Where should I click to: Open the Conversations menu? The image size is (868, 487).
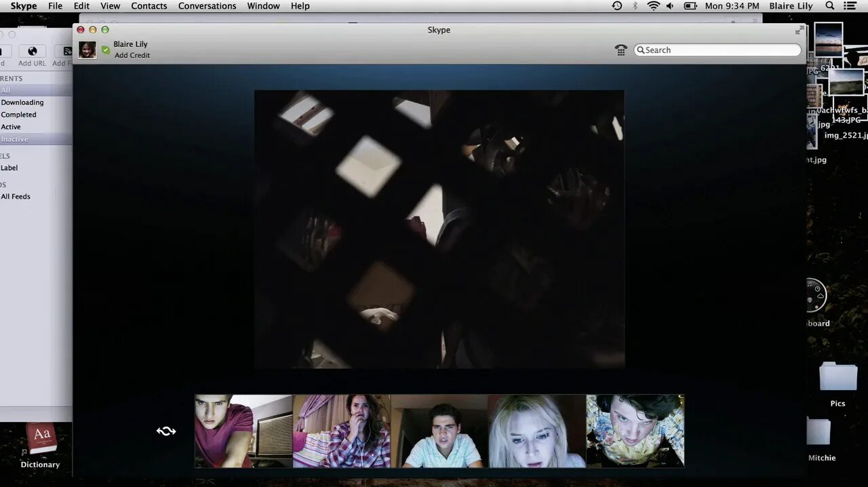(207, 6)
